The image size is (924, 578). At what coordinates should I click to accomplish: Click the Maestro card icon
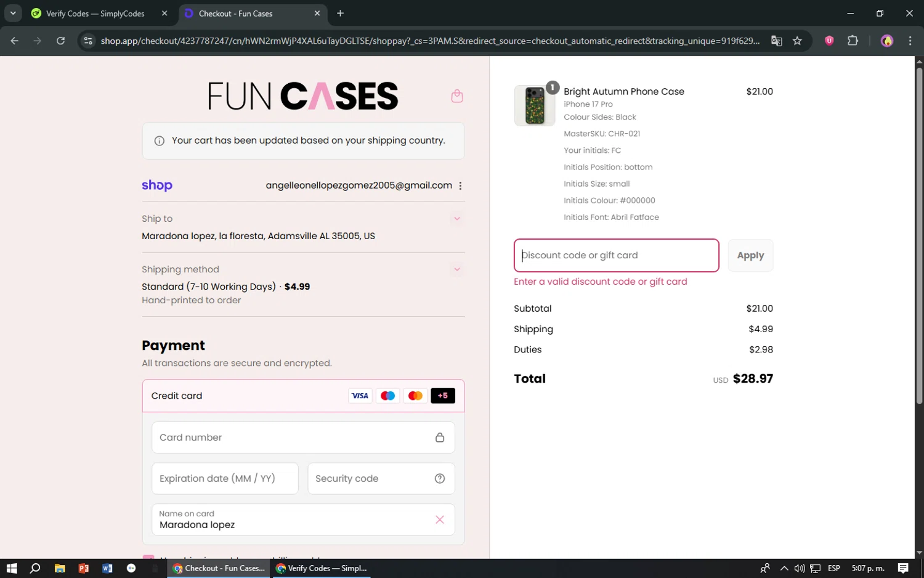(387, 396)
